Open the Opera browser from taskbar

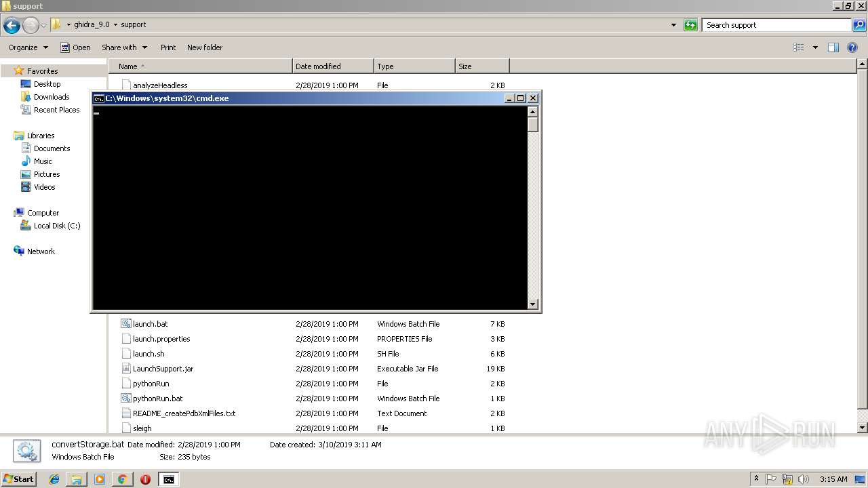coord(145,479)
